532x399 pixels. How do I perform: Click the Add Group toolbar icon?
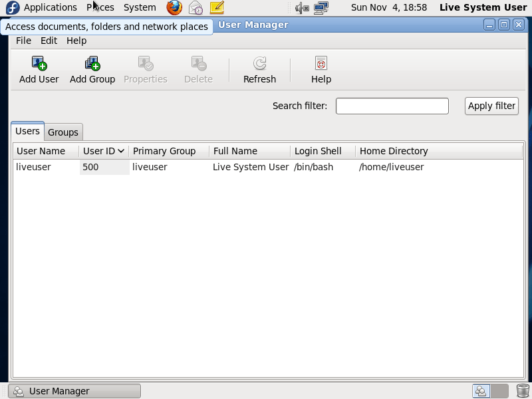pos(92,63)
